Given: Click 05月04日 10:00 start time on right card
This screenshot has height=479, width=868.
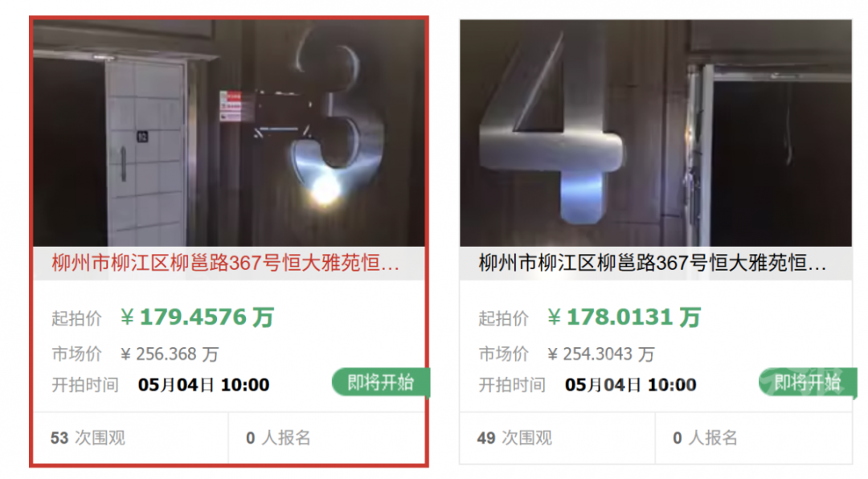Looking at the screenshot, I should coord(631,385).
